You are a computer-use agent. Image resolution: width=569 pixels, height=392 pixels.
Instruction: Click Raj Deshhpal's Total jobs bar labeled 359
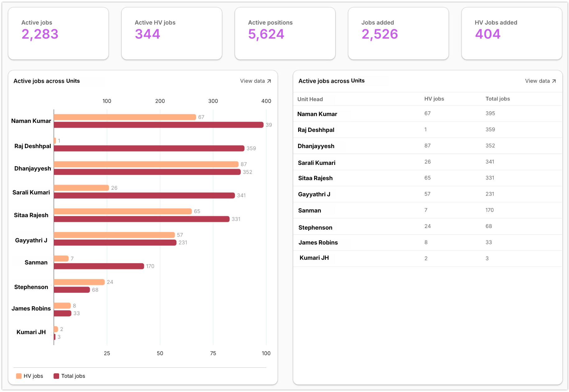[x=149, y=148]
